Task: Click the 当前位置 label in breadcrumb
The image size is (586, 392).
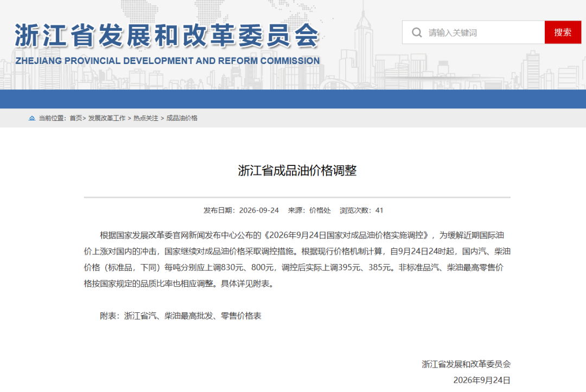Action: pyautogui.click(x=52, y=118)
